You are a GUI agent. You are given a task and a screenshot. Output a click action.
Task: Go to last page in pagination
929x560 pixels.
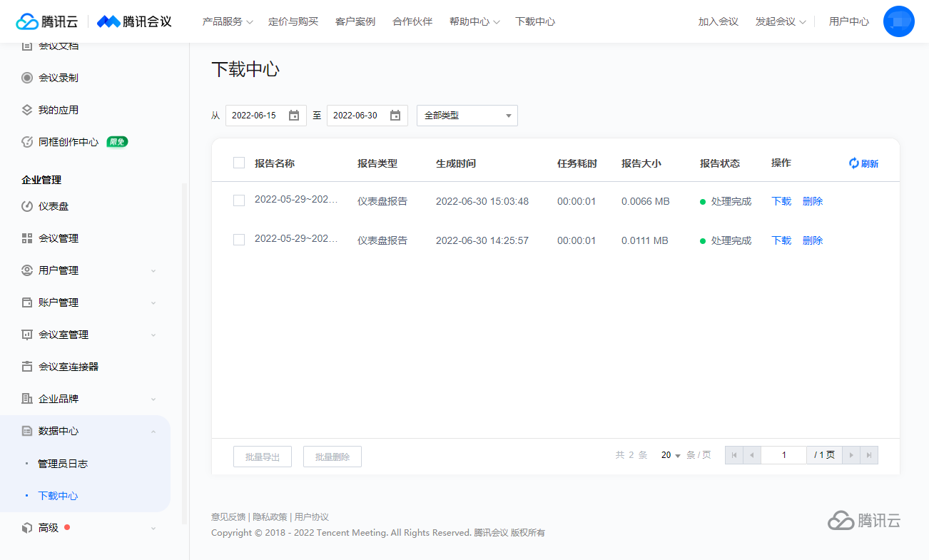pyautogui.click(x=869, y=455)
